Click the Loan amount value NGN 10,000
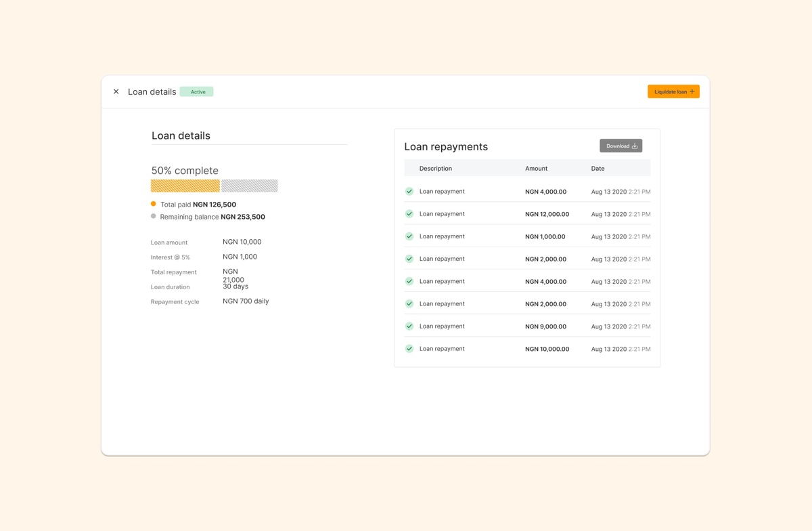Viewport: 812px width, 531px height. [x=242, y=242]
